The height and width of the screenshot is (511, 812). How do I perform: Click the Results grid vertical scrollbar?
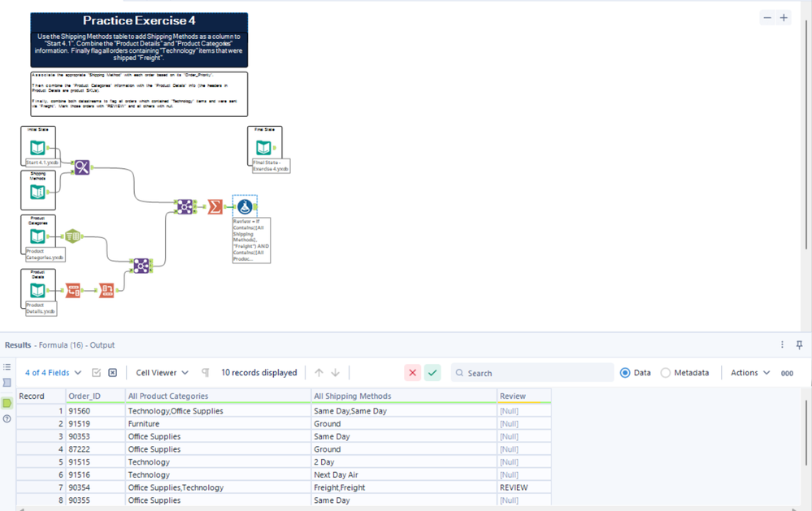pos(806,432)
